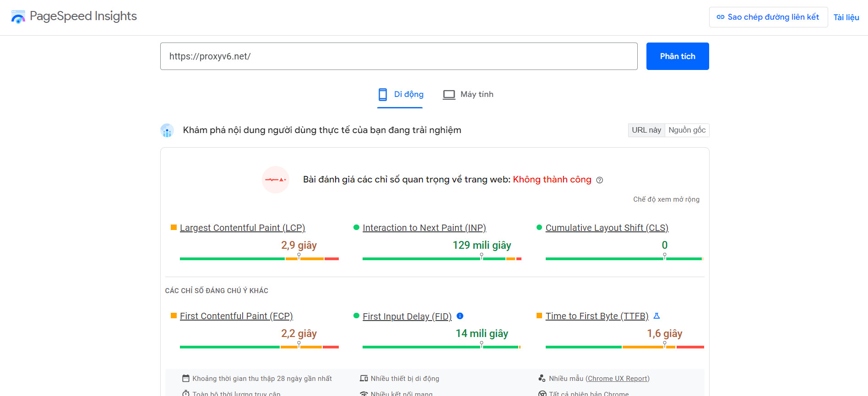Click the CLS distribution bar
This screenshot has height=396, width=868.
coord(624,259)
